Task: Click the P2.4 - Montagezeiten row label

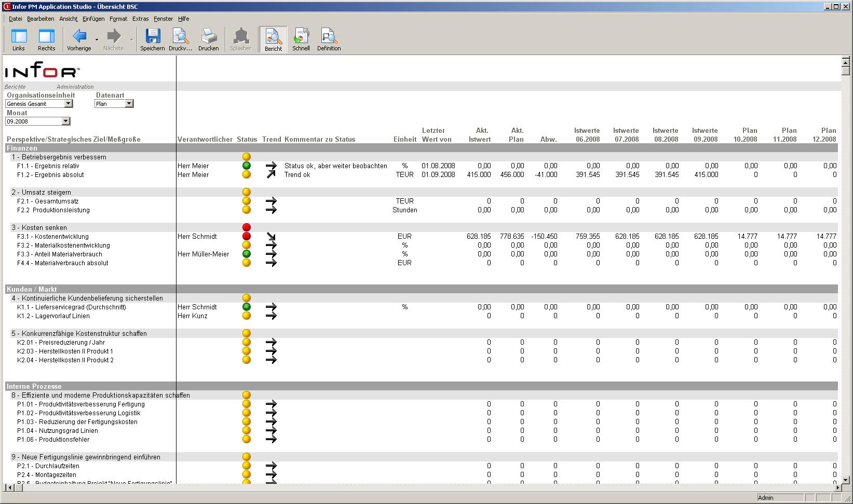Action: coord(46,475)
